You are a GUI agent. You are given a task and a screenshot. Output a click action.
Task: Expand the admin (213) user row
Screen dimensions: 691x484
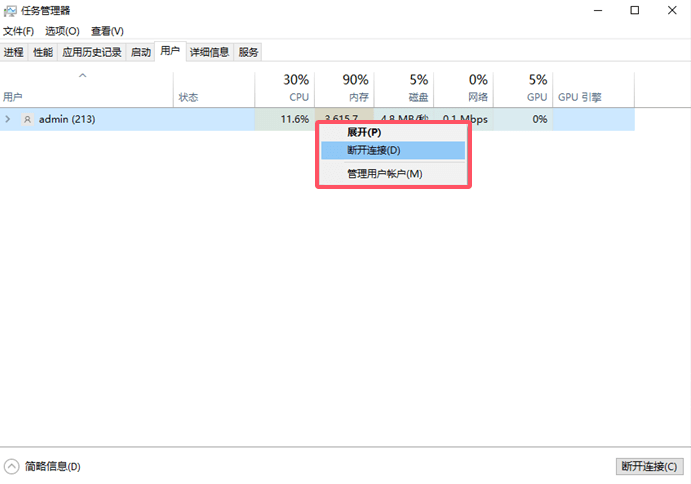(x=7, y=119)
